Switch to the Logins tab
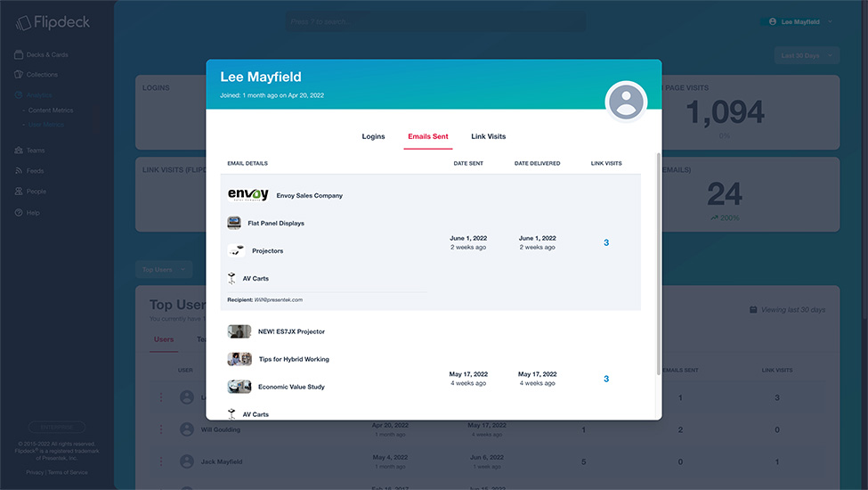 coord(373,136)
